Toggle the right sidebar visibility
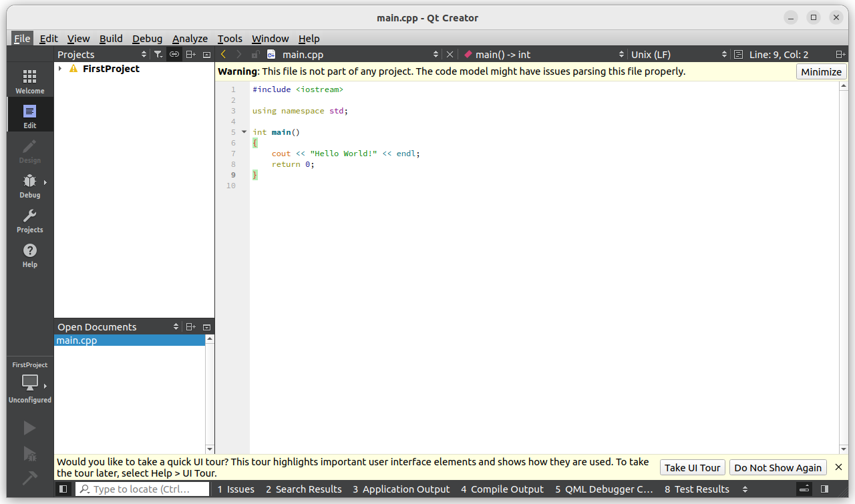This screenshot has height=504, width=855. pyautogui.click(x=824, y=489)
